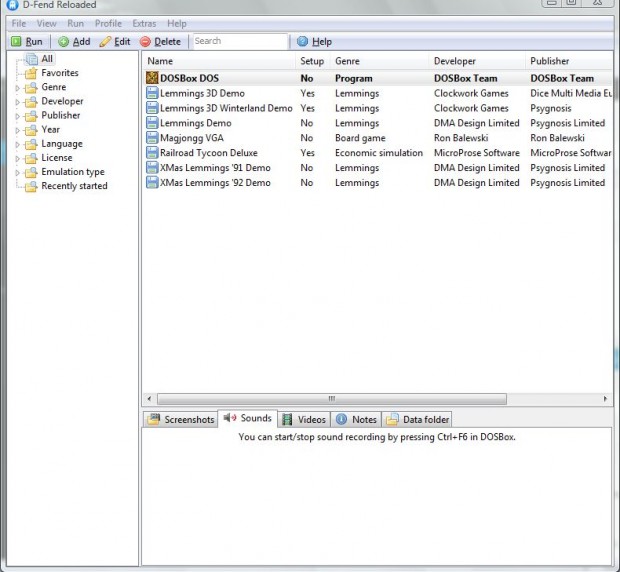Expand the Developer tree node
Screen dimensions: 620x572
17,102
